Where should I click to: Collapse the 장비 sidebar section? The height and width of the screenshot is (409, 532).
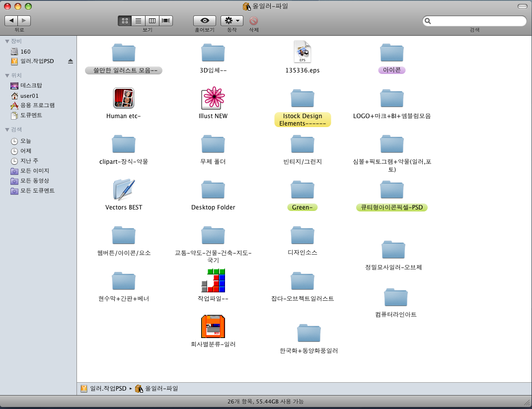point(7,41)
